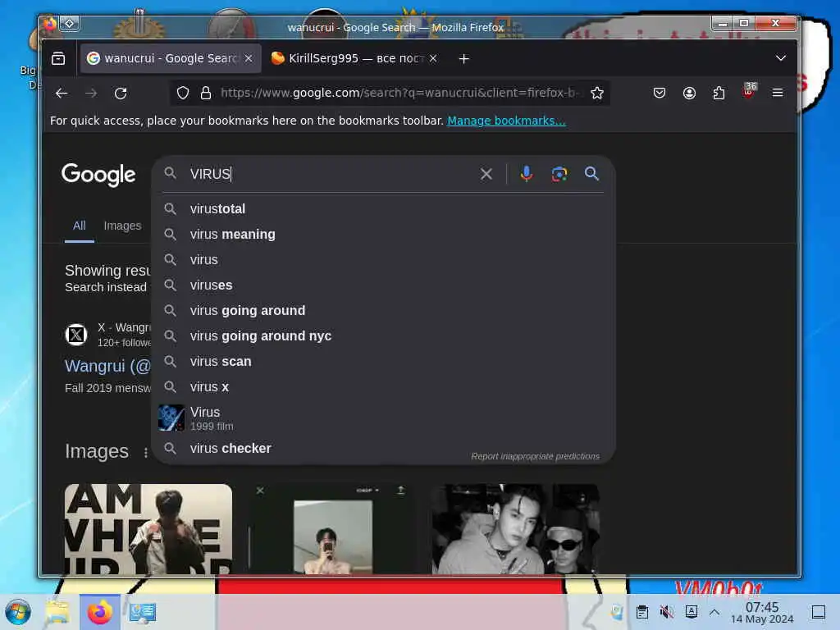Open the Wangrui (@ result link
The image size is (840, 630).
tap(107, 366)
